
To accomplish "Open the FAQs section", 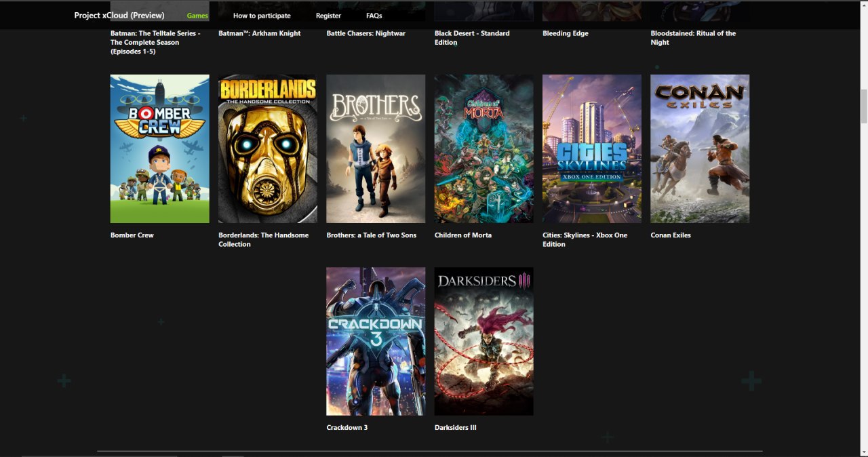I will point(374,16).
